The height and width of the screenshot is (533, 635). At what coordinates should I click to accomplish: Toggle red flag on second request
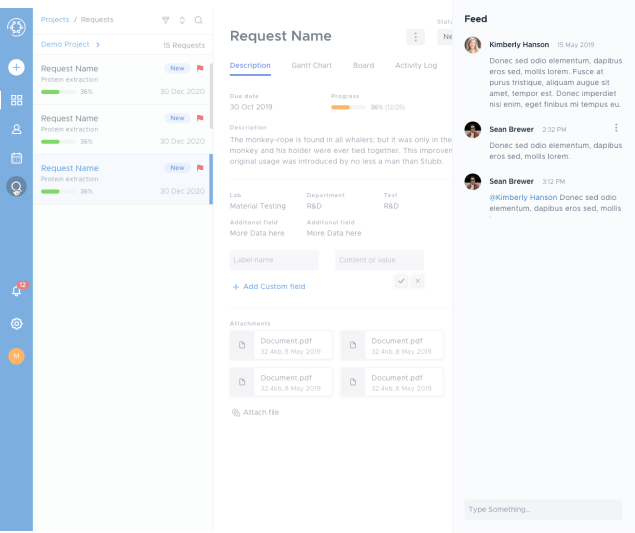tap(200, 118)
